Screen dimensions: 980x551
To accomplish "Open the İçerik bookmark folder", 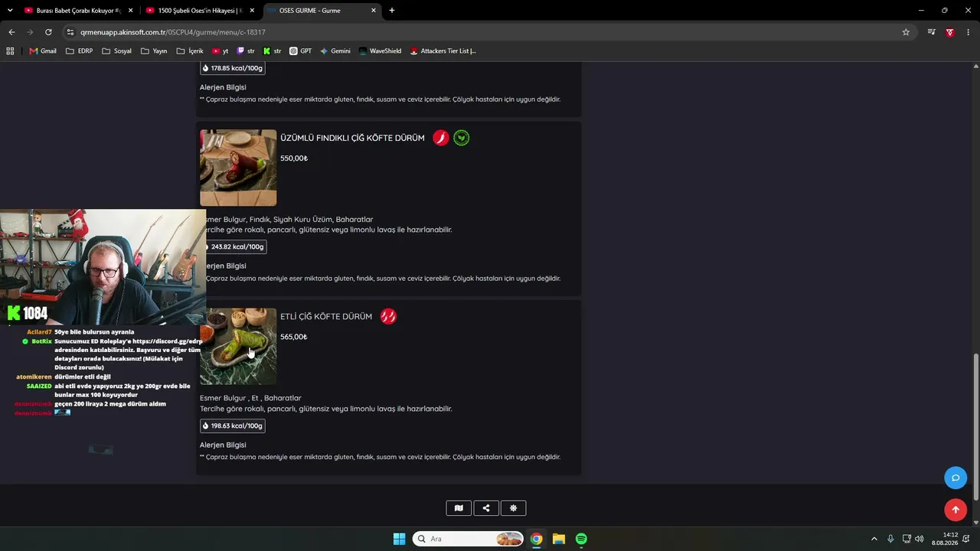I will [190, 51].
